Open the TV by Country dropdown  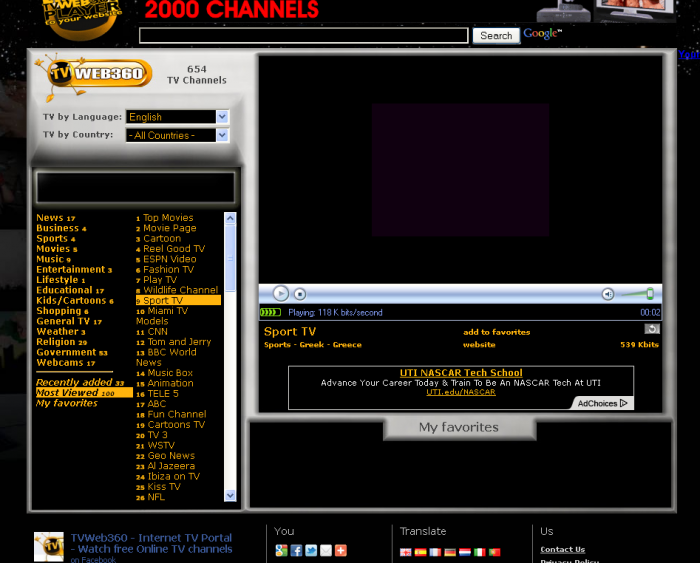point(178,135)
